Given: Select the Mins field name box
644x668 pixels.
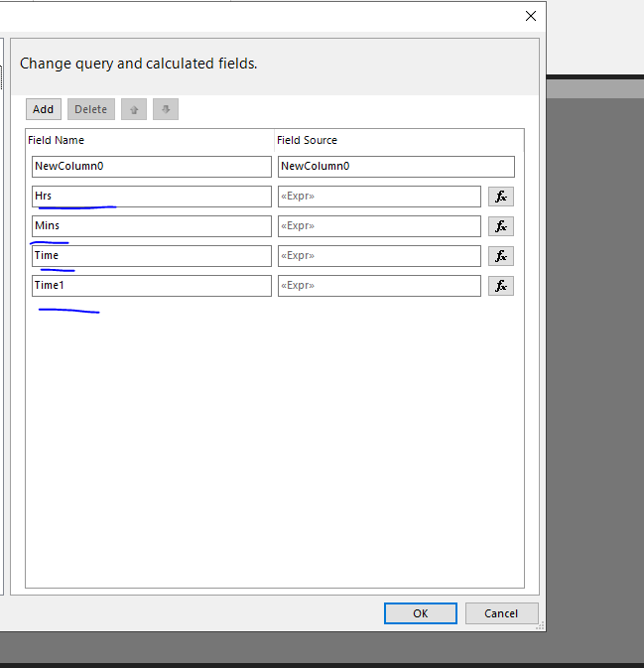Looking at the screenshot, I should click(x=152, y=226).
